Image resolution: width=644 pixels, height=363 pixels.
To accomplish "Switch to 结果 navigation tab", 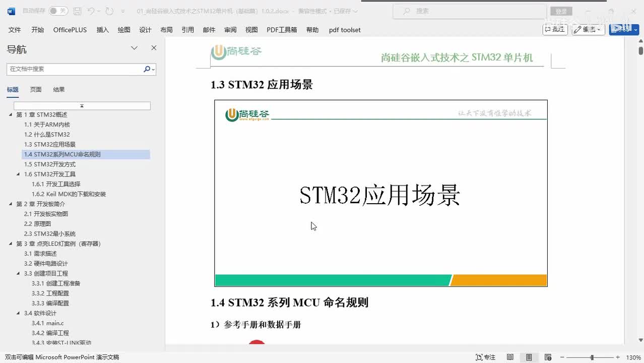I will point(59,90).
